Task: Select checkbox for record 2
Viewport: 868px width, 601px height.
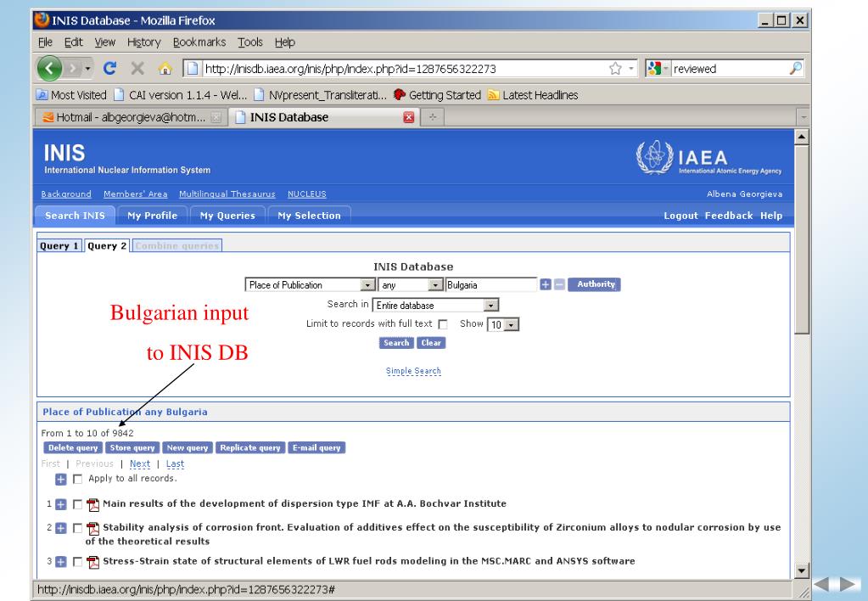Action: [77, 529]
